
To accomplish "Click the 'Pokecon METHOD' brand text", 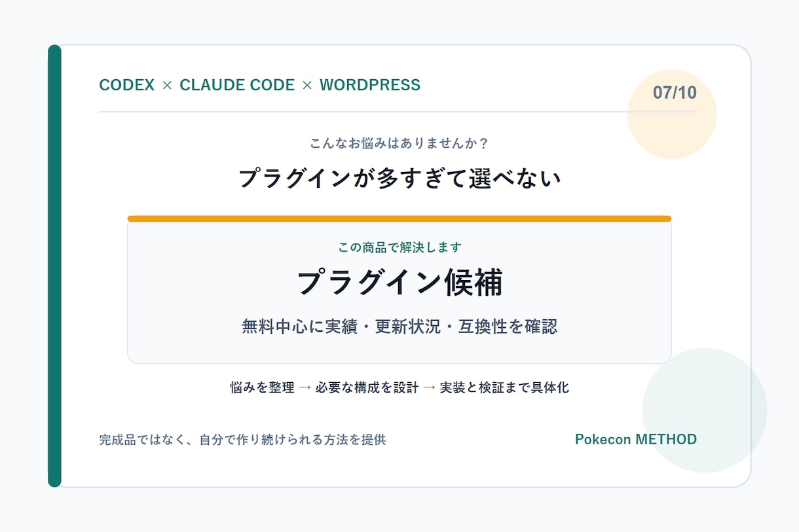I will 636,439.
